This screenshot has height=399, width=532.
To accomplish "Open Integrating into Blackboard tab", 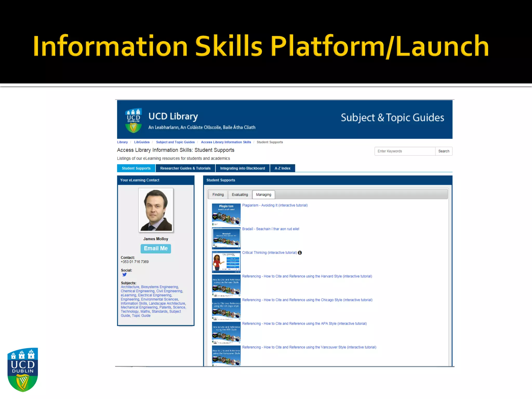I will (x=242, y=168).
